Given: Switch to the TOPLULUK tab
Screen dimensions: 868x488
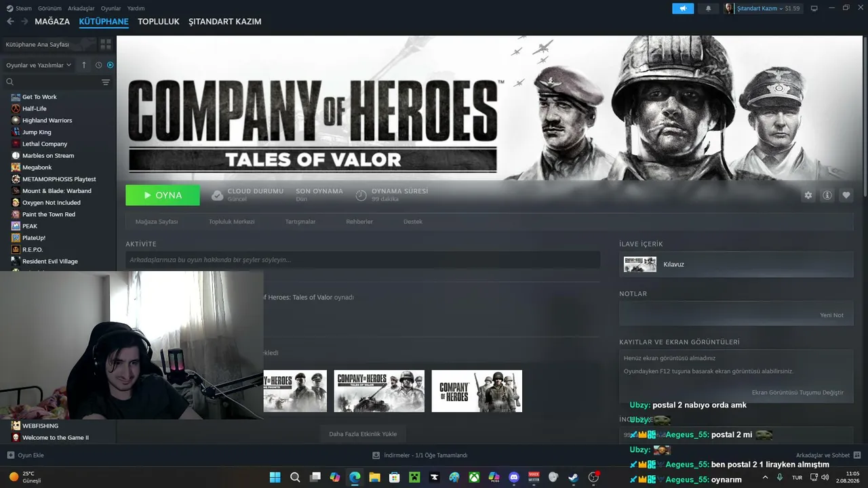Looking at the screenshot, I should pos(159,22).
